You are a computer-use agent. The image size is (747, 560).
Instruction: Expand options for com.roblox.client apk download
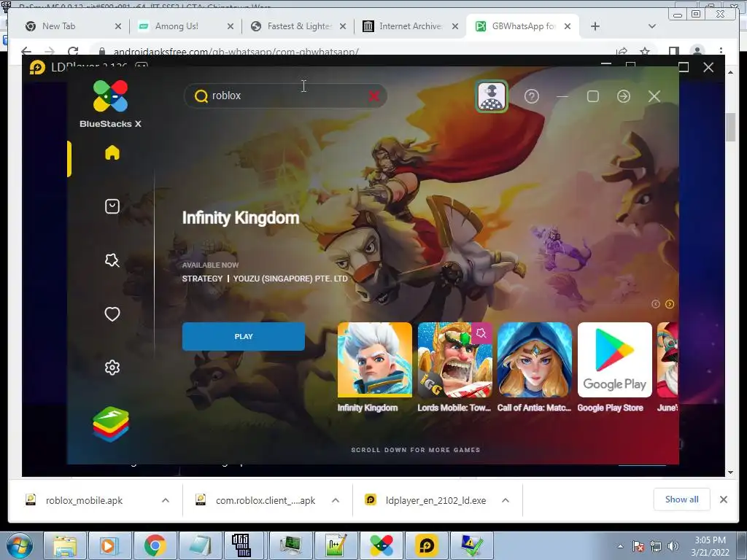(336, 500)
